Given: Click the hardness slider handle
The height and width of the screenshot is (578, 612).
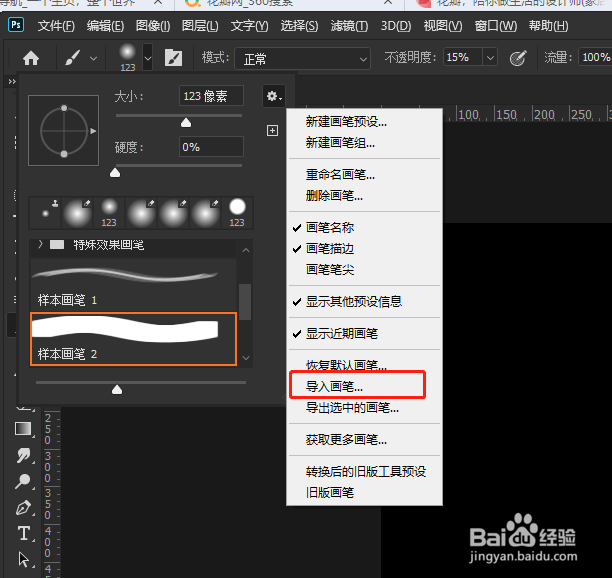Looking at the screenshot, I should [x=115, y=173].
